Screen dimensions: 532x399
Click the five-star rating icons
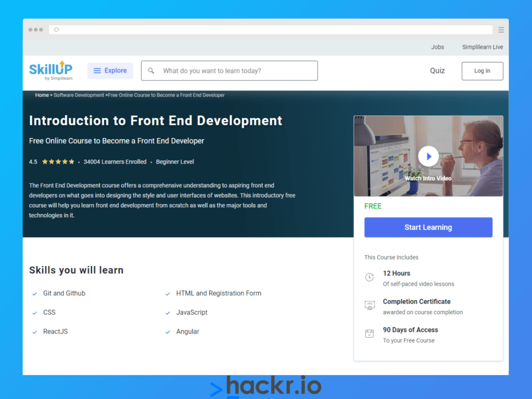click(58, 162)
